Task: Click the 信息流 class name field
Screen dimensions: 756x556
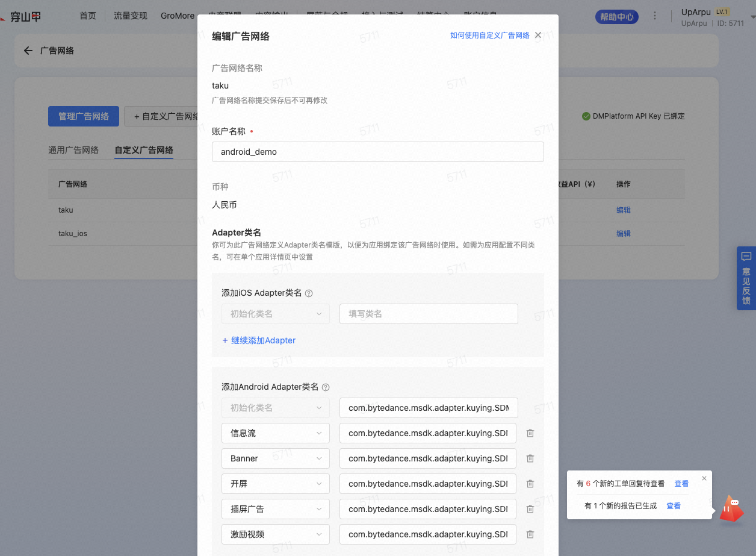Action: tap(428, 433)
